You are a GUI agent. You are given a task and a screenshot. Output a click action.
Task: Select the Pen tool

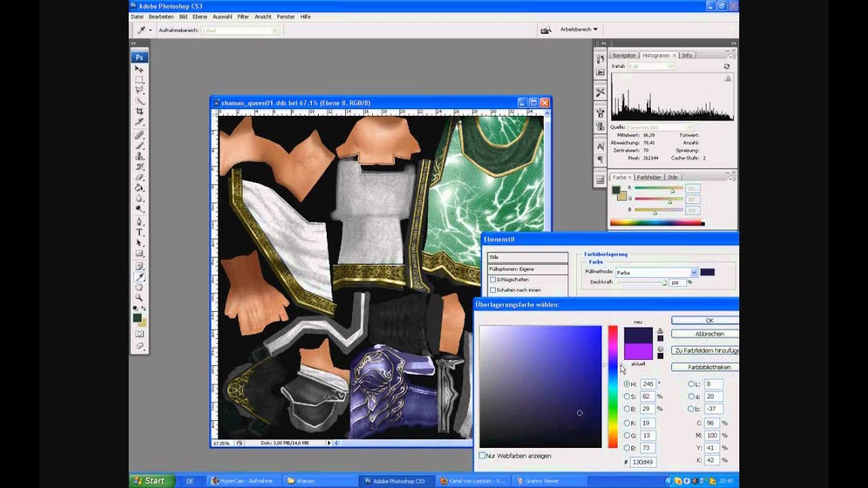[140, 222]
